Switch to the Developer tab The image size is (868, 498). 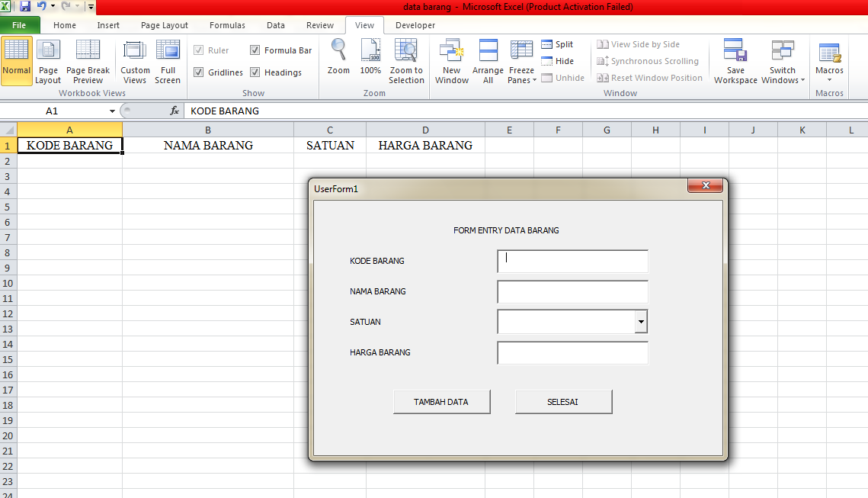pos(415,25)
